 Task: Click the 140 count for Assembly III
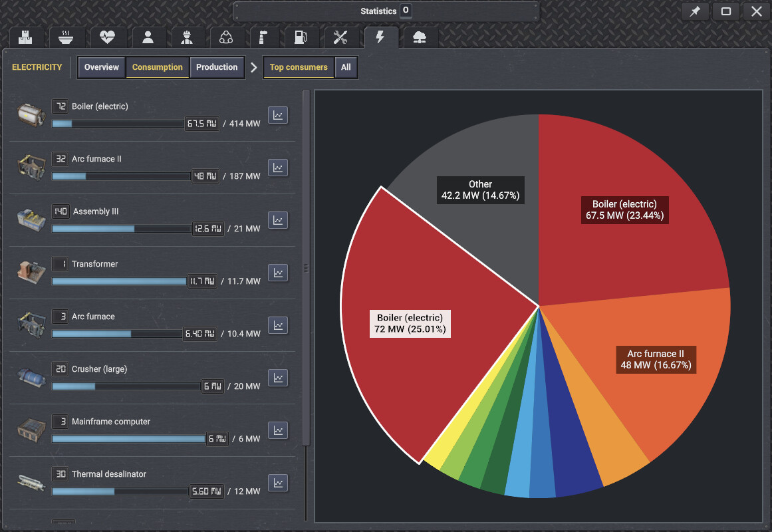61,211
